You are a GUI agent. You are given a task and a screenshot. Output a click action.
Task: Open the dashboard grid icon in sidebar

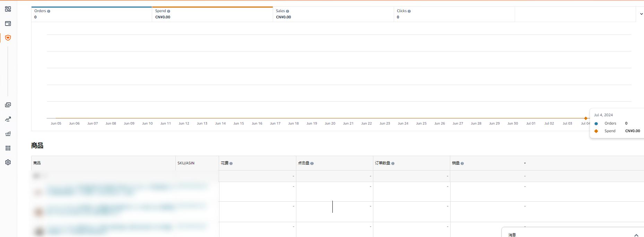click(x=8, y=9)
